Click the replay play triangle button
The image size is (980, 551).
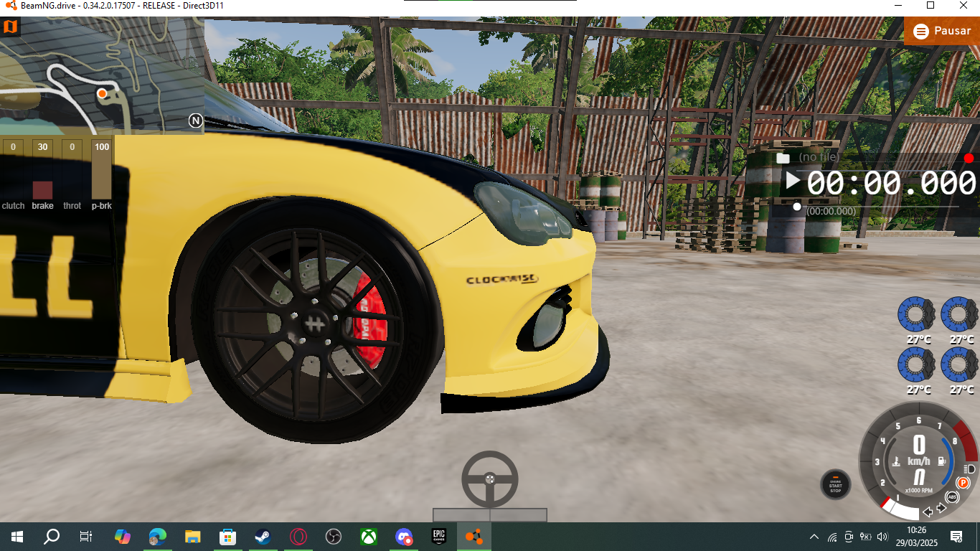click(x=792, y=180)
